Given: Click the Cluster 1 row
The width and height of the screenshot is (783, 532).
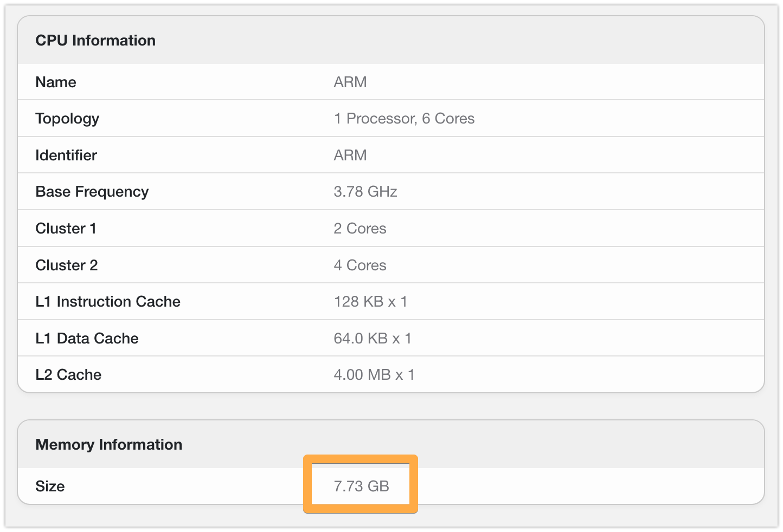Looking at the screenshot, I should point(66,228).
